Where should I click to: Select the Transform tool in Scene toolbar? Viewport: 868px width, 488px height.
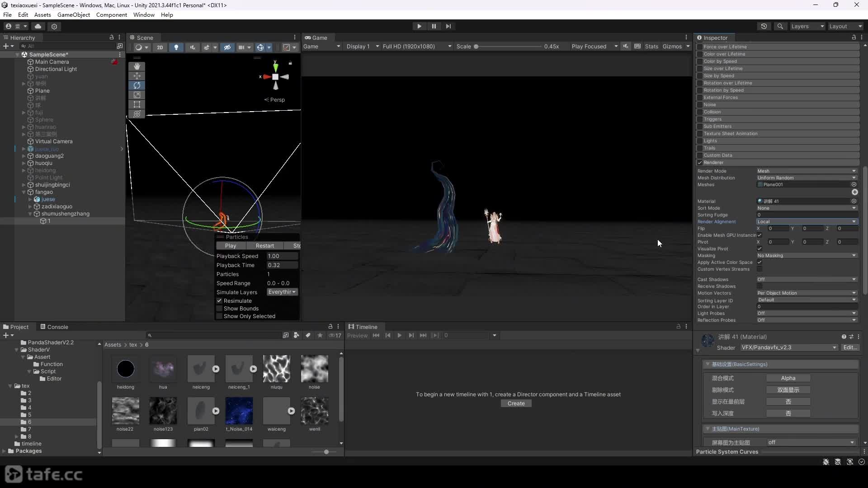pyautogui.click(x=137, y=114)
